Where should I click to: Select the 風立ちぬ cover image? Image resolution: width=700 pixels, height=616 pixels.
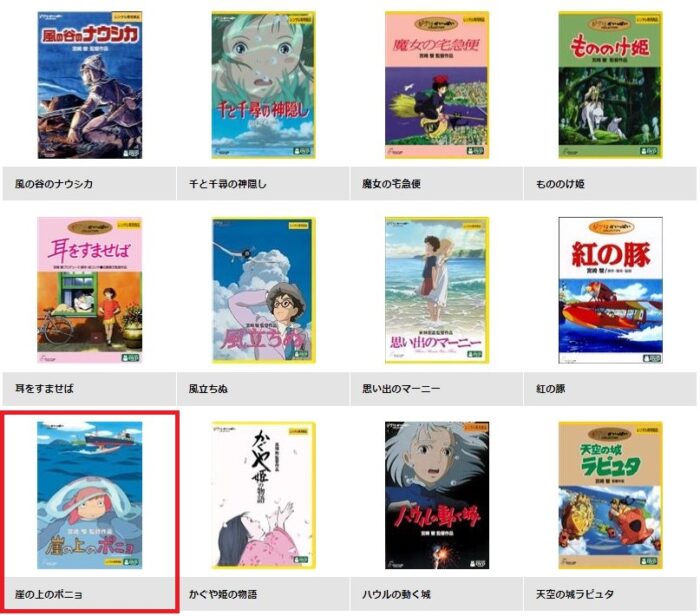point(263,290)
